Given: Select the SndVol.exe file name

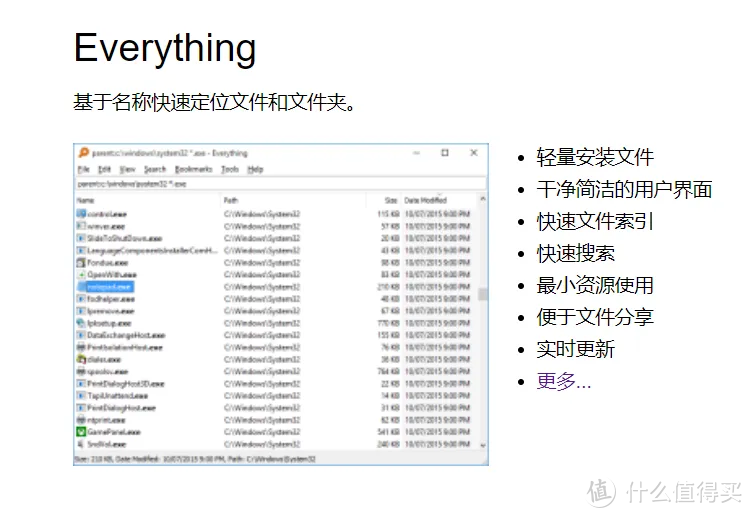Looking at the screenshot, I should pyautogui.click(x=107, y=445).
